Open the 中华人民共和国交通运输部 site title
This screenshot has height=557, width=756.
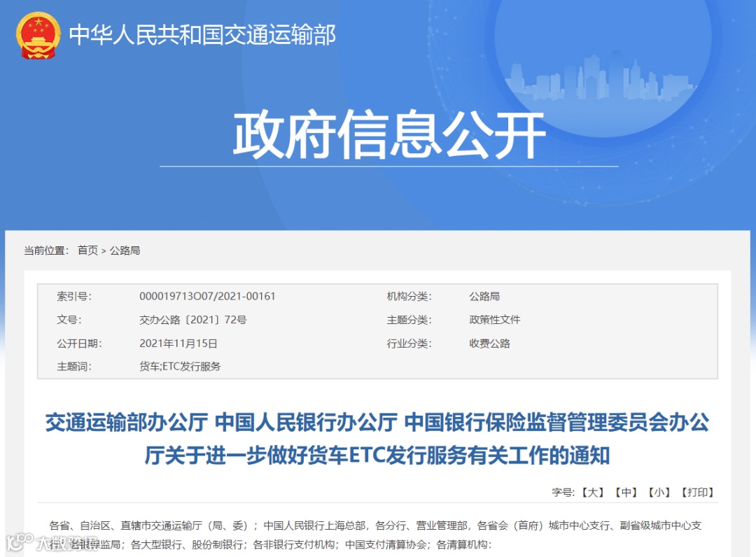[x=202, y=35]
